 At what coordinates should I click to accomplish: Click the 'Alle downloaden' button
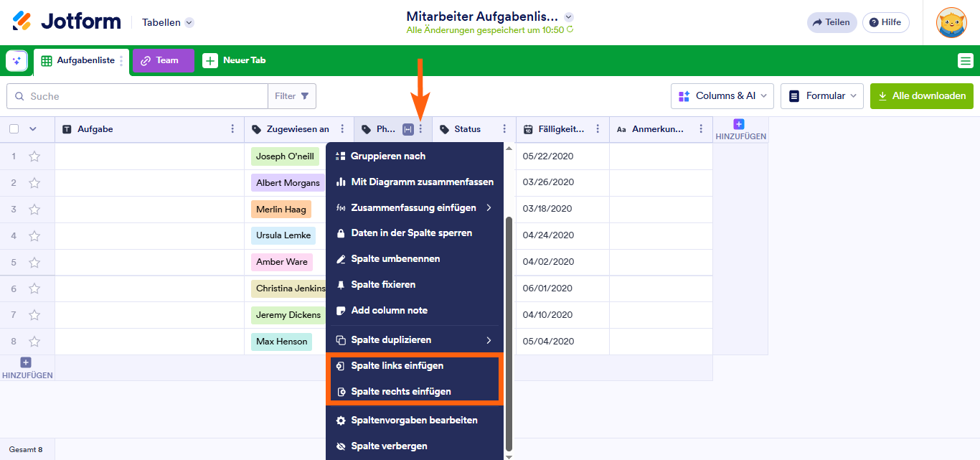pos(921,95)
